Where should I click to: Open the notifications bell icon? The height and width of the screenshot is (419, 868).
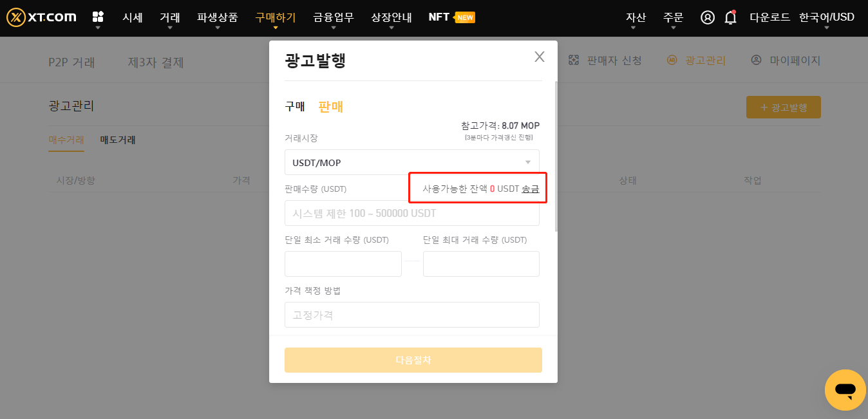730,17
